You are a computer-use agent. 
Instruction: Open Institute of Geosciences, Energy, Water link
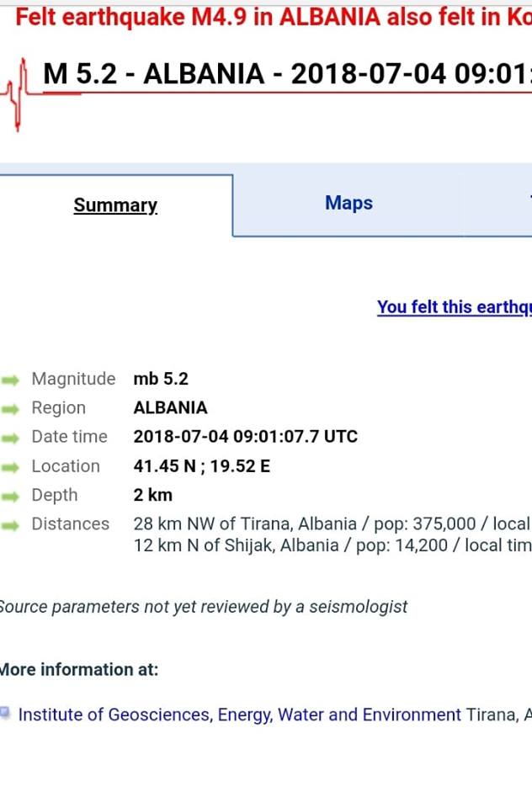tap(240, 715)
